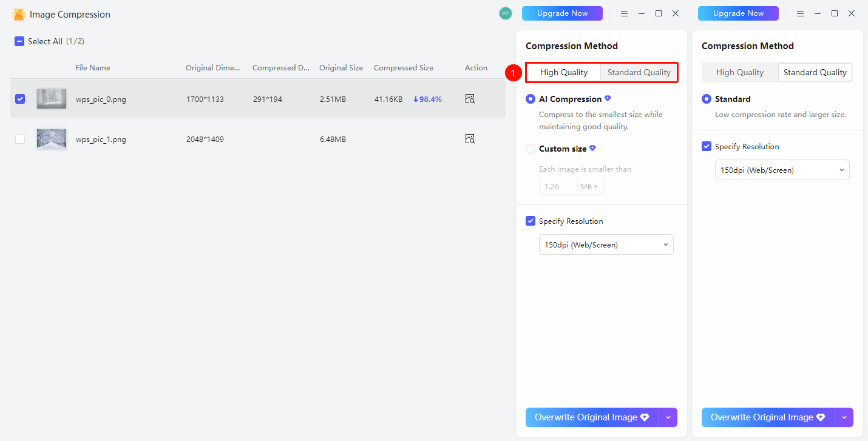This screenshot has height=441, width=868.
Task: Toggle the Select All checkbox
Action: click(x=19, y=41)
